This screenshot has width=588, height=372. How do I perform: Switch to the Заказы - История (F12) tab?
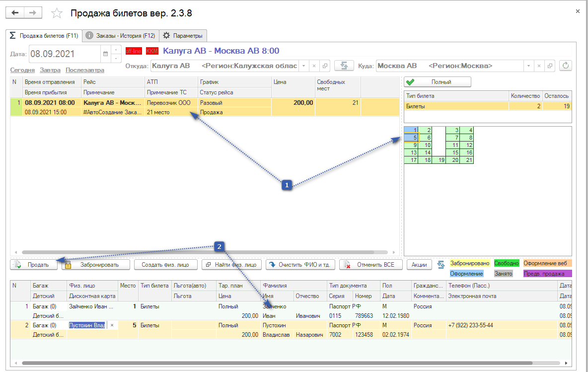120,36
